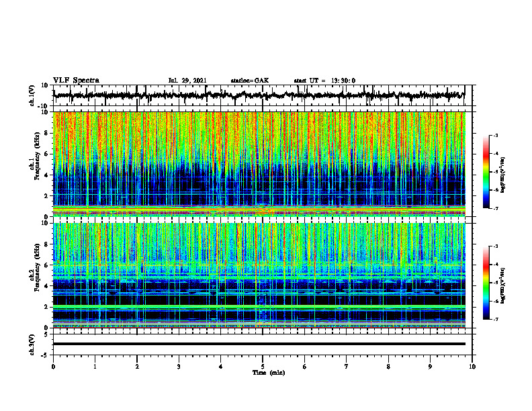
Task: Click the "7" label on time axis
Action: 347,367
